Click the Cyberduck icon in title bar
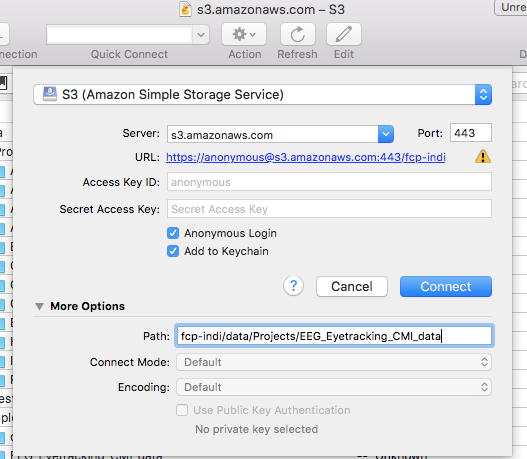The width and height of the screenshot is (527, 459). click(x=185, y=9)
